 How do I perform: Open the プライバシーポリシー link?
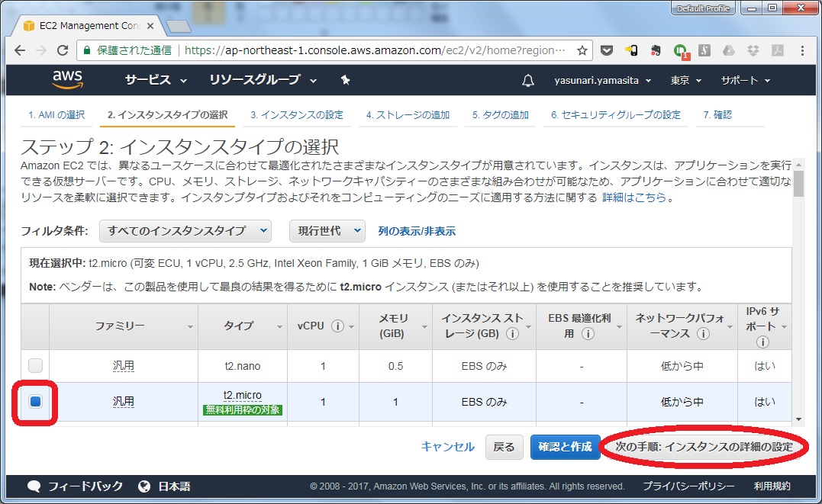tap(688, 486)
